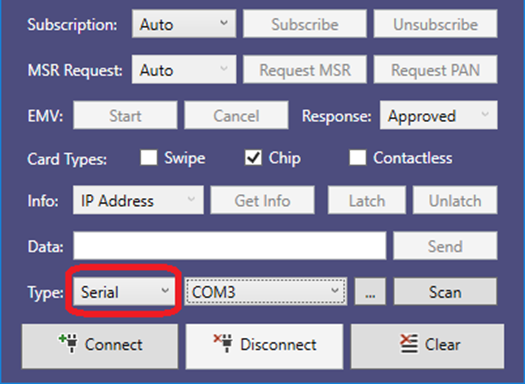Screen dimensions: 525x384
Task: Open the Response Approved dropdown
Action: [x=439, y=116]
